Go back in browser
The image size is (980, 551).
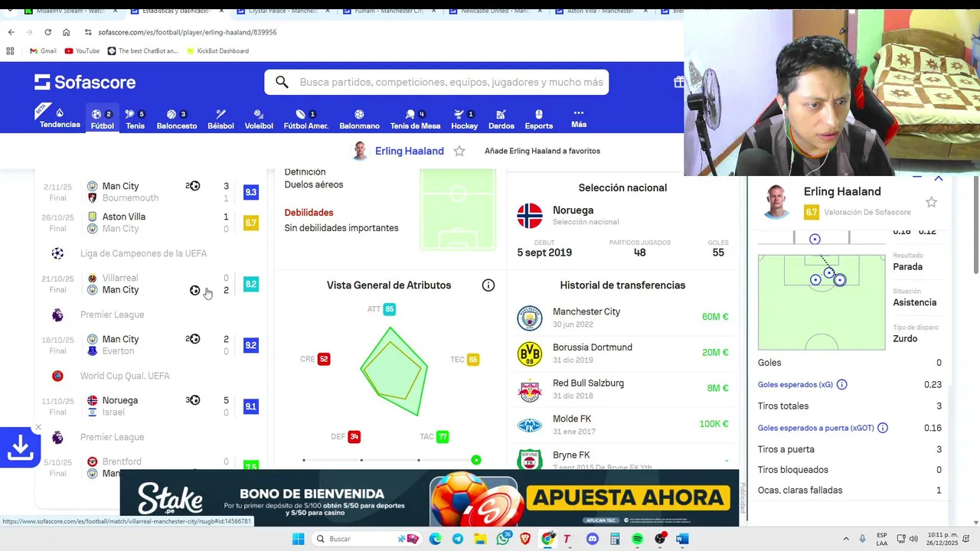tap(11, 32)
